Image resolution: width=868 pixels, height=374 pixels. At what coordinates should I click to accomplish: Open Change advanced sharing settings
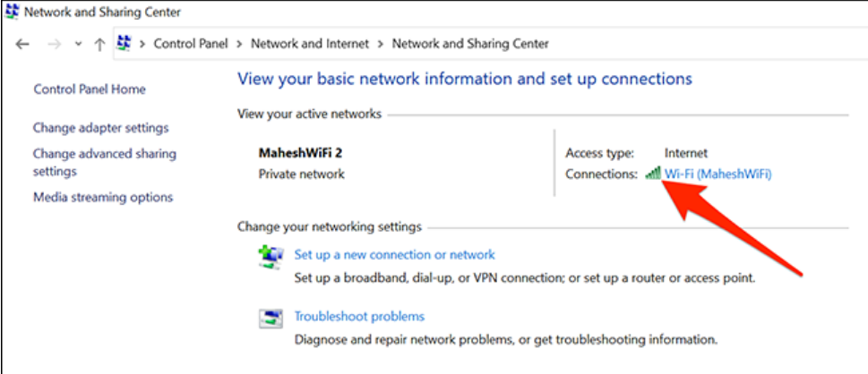click(105, 162)
